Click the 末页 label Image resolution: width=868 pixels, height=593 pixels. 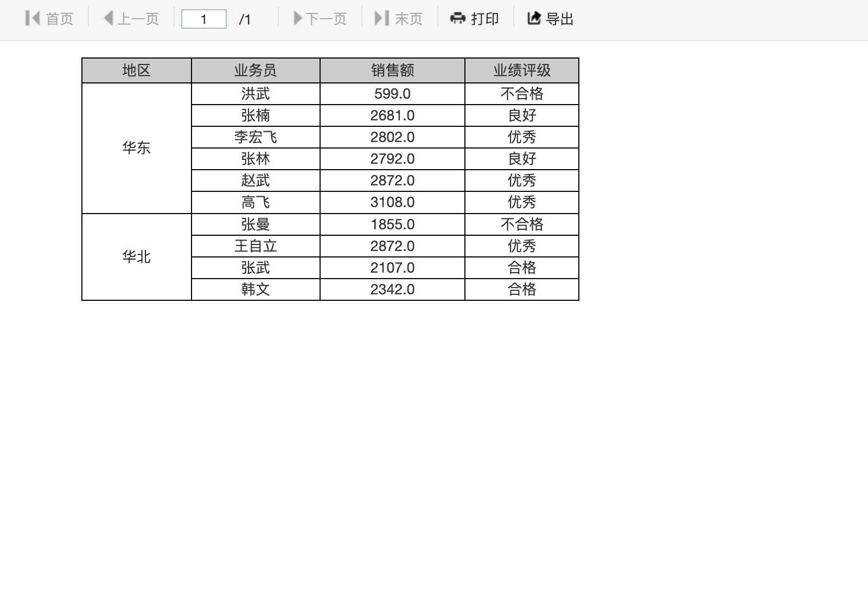[409, 19]
